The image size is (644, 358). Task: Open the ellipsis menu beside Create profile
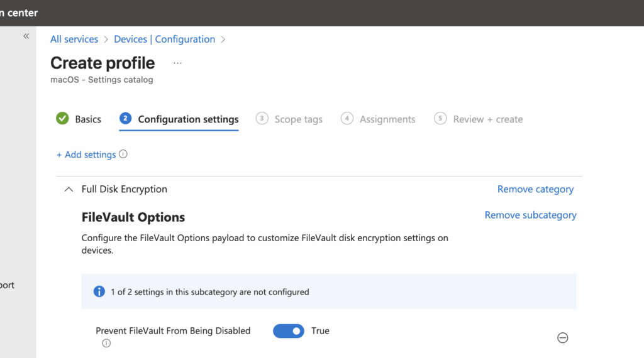tap(177, 63)
